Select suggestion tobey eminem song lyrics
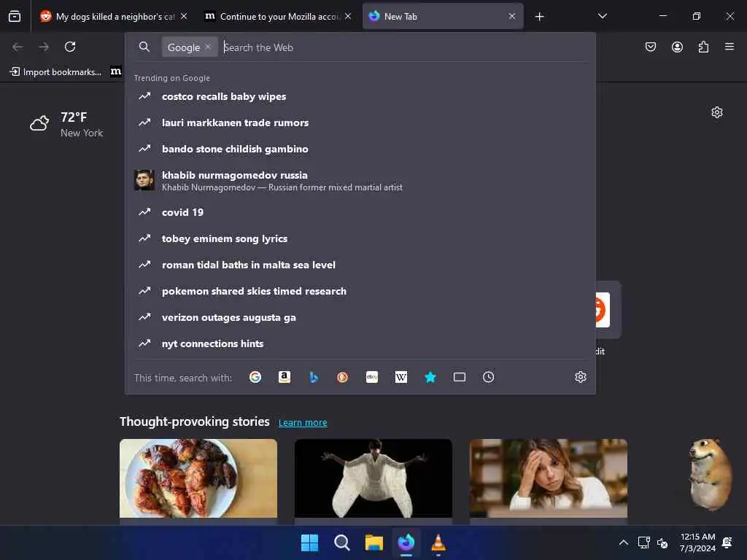This screenshot has height=560, width=747. click(x=360, y=238)
